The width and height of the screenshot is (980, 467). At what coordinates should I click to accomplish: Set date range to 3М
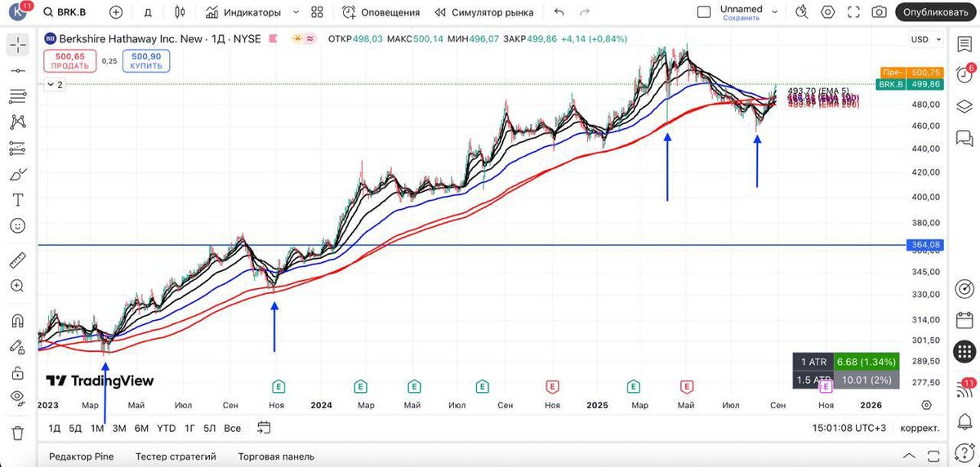point(119,428)
